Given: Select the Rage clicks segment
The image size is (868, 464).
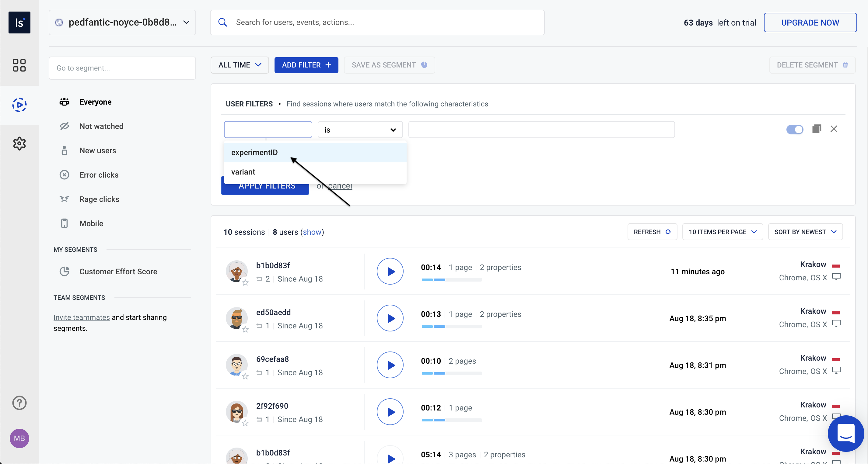Looking at the screenshot, I should tap(100, 199).
